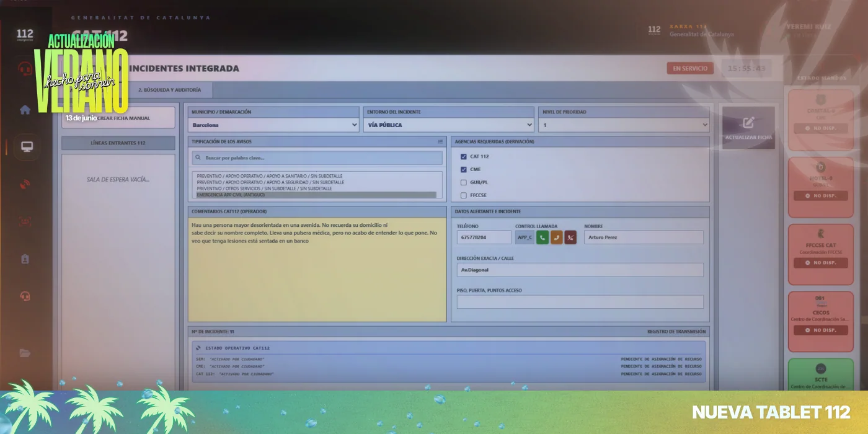The height and width of the screenshot is (434, 868).
Task: Click the Líneas entrantes 112 header
Action: pyautogui.click(x=118, y=143)
